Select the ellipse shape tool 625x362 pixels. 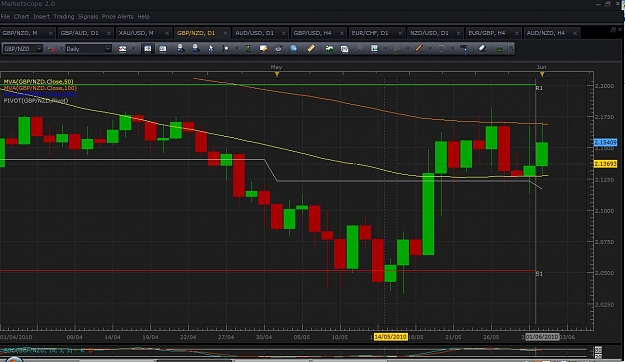(x=441, y=48)
